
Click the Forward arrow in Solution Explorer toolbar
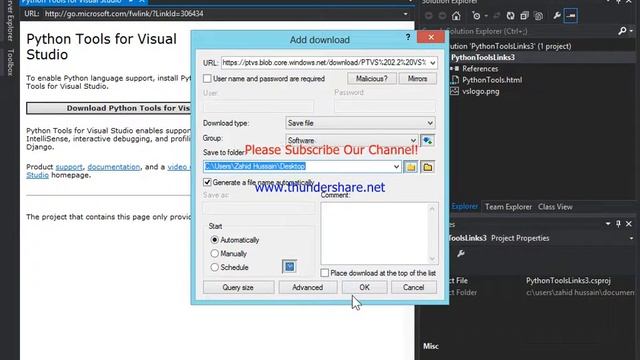point(442,16)
